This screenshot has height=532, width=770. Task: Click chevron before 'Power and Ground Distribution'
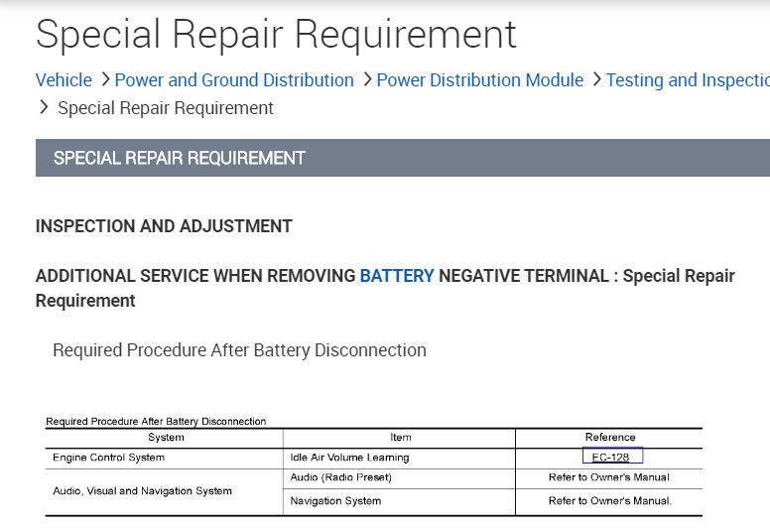point(105,79)
